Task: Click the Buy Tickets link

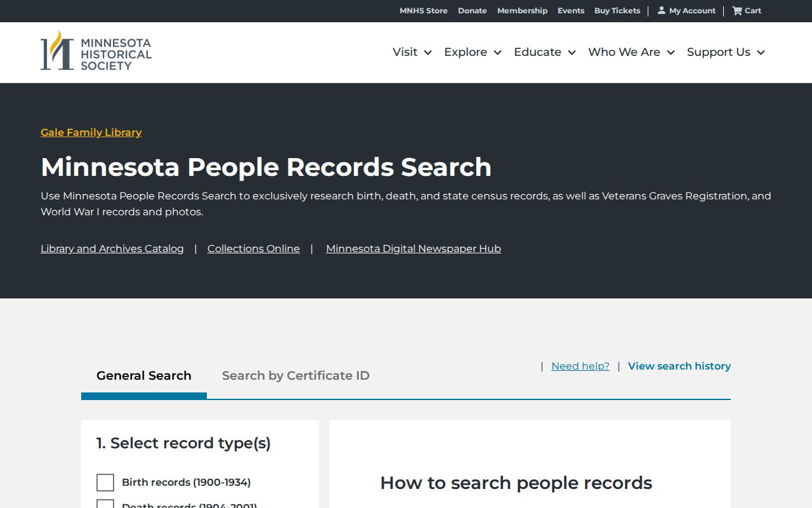Action: (617, 11)
